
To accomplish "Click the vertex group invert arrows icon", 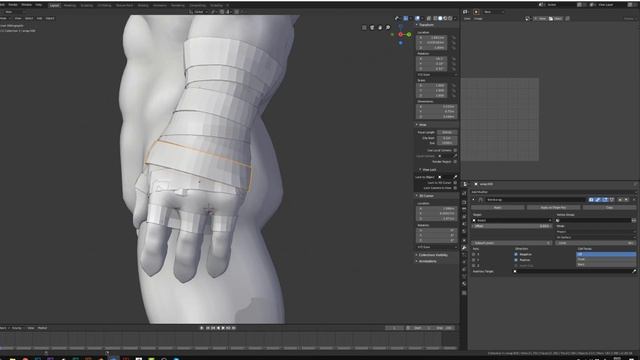I will point(634,220).
